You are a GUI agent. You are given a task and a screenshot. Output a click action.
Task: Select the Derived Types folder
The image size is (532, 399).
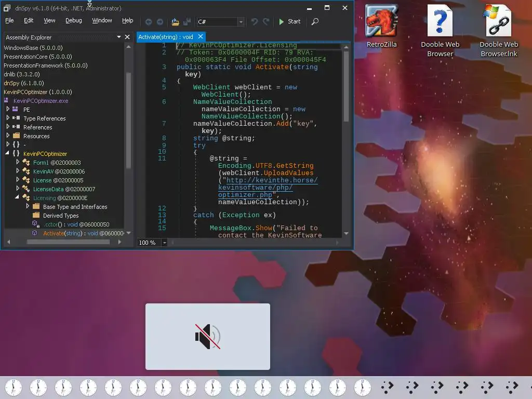pyautogui.click(x=61, y=216)
